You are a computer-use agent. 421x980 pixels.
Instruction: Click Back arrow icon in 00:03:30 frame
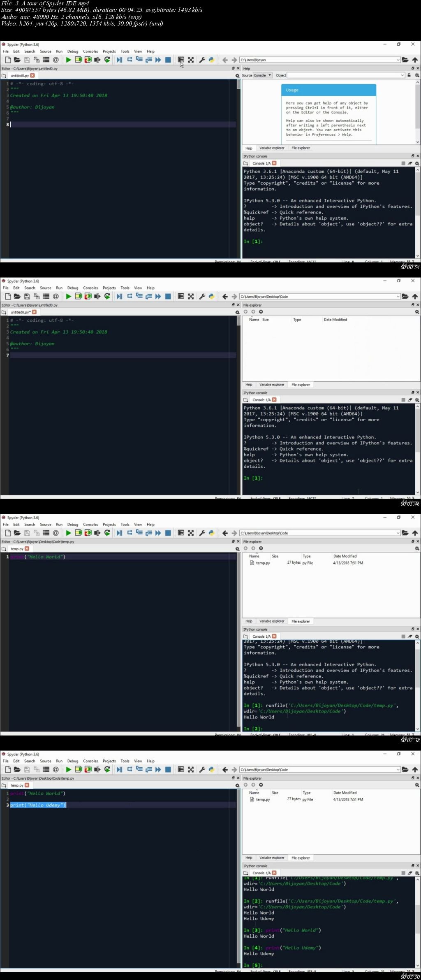tap(225, 769)
